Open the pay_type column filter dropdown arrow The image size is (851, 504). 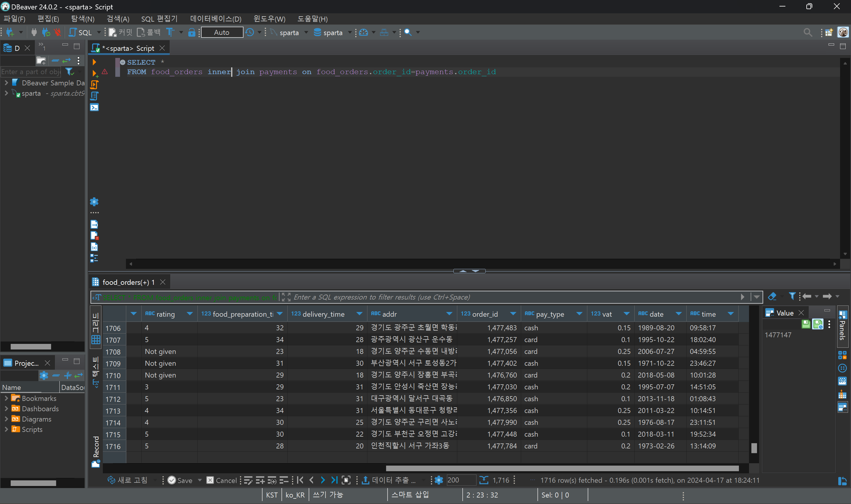pyautogui.click(x=579, y=314)
